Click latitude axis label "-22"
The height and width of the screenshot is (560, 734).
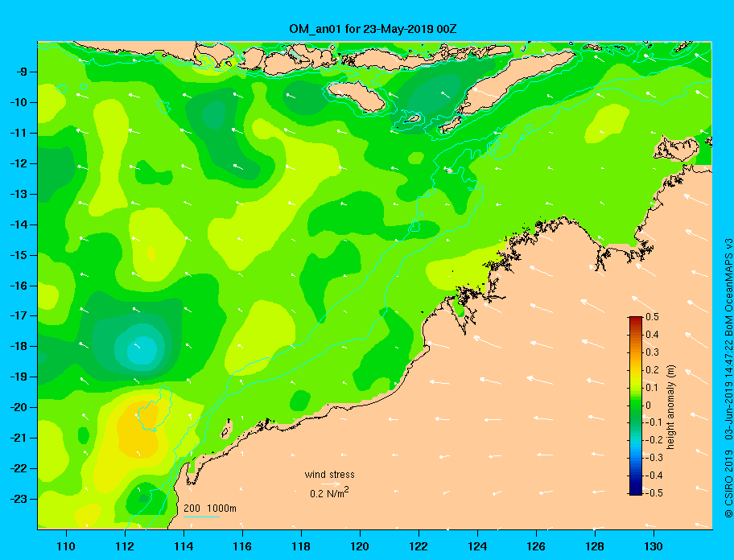click(x=19, y=468)
